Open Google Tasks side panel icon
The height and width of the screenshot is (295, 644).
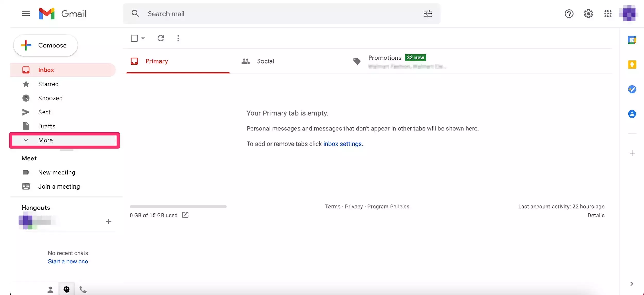click(632, 89)
